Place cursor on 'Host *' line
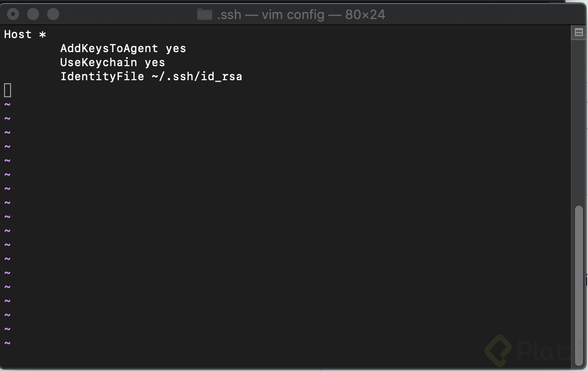Screen dimensions: 588x371 (25, 35)
